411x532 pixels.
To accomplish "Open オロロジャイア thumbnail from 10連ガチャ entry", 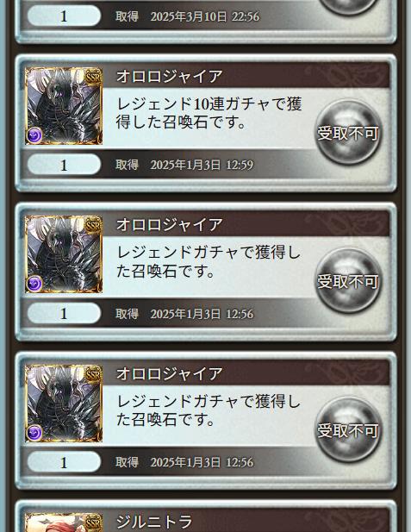I will point(64,106).
